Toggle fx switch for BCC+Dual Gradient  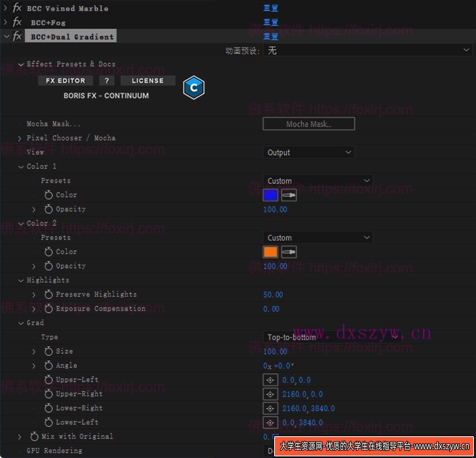[17, 36]
